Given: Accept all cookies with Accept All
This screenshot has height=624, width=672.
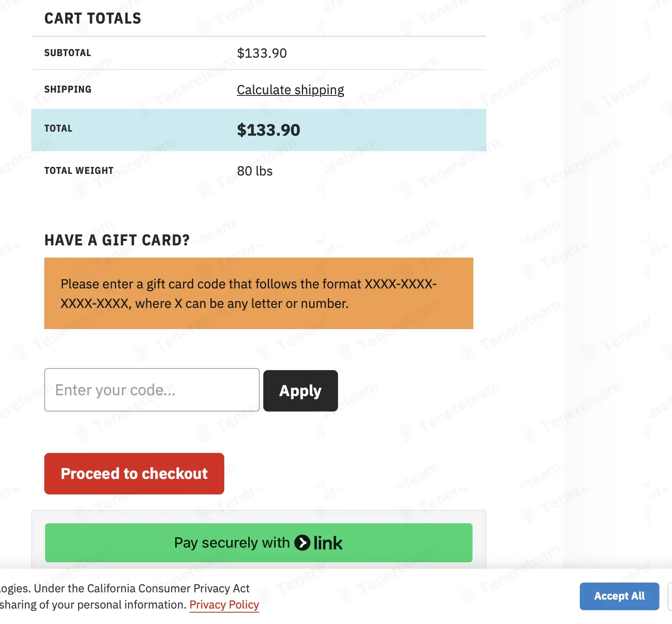Looking at the screenshot, I should click(619, 596).
